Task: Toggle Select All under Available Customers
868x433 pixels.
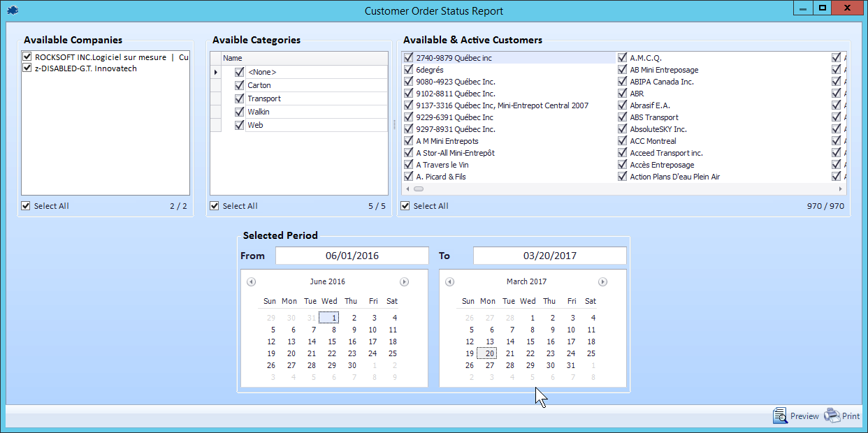Action: [405, 206]
